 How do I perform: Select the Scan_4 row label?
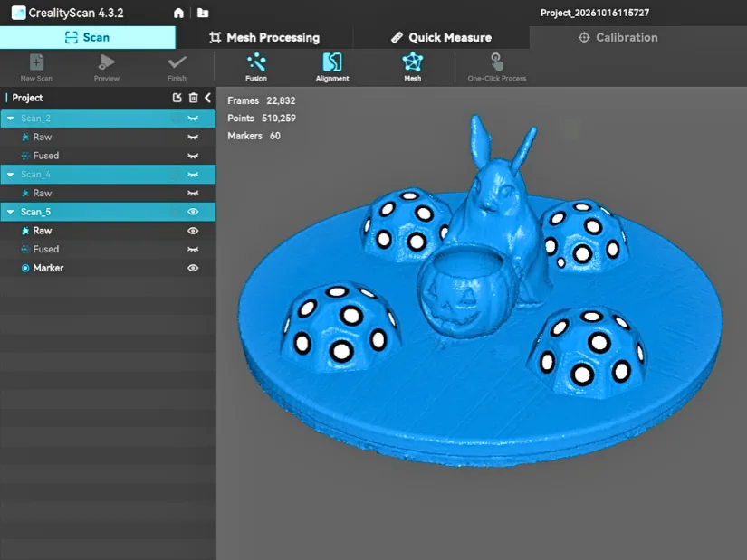(35, 175)
